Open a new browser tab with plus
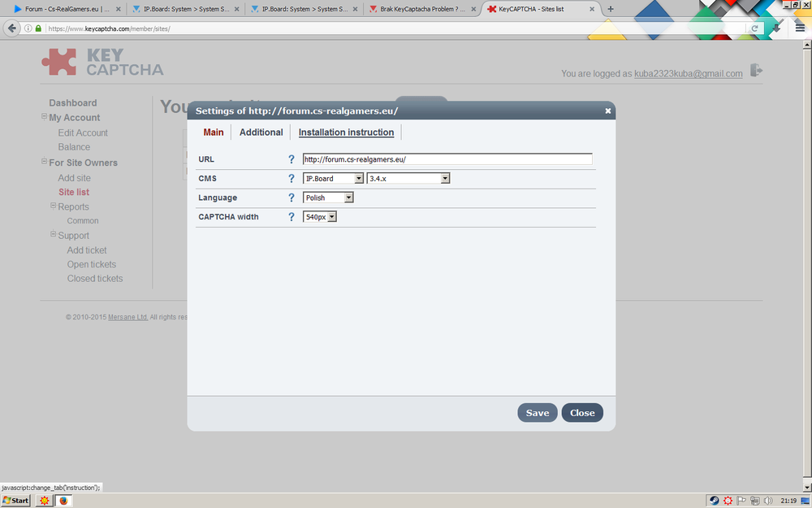Screen dimensions: 812x508 click(611, 9)
